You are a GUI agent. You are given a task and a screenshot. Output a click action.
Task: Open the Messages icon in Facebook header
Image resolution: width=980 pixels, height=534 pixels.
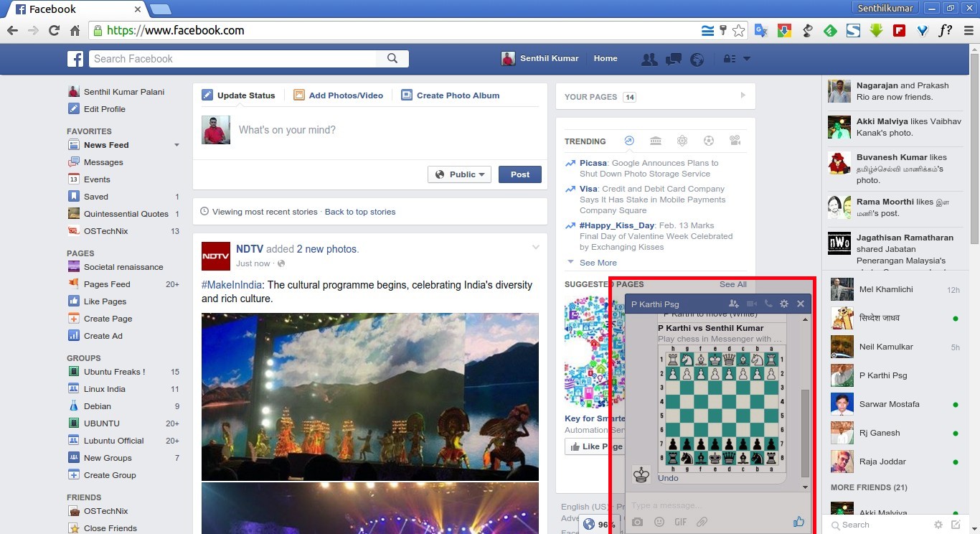(x=673, y=59)
